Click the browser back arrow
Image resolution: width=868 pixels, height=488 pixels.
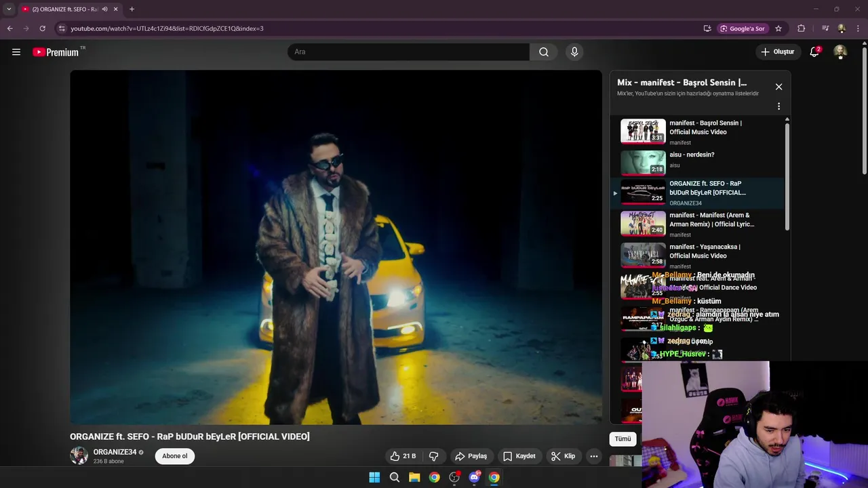(x=9, y=28)
